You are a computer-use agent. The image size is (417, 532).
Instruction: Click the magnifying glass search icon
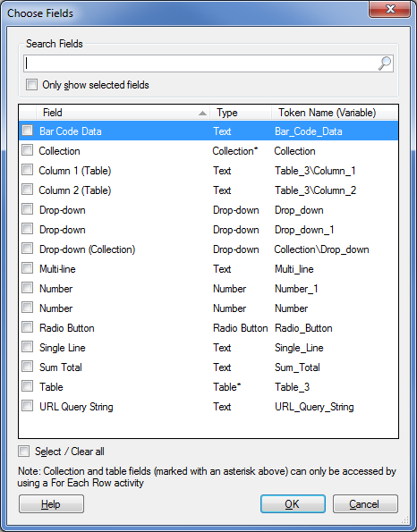tap(385, 63)
